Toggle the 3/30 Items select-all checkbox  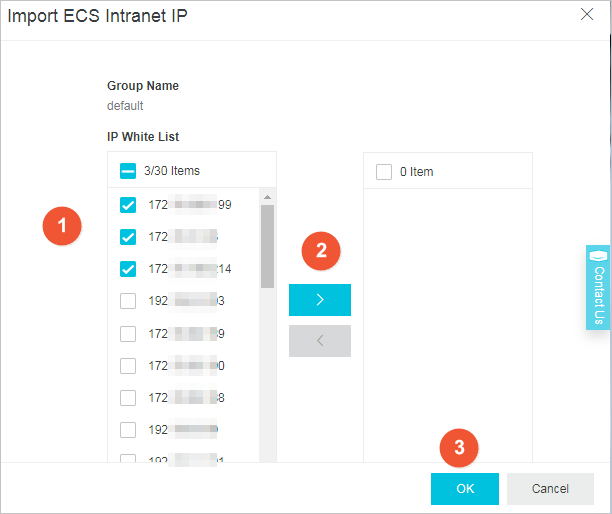tap(128, 171)
